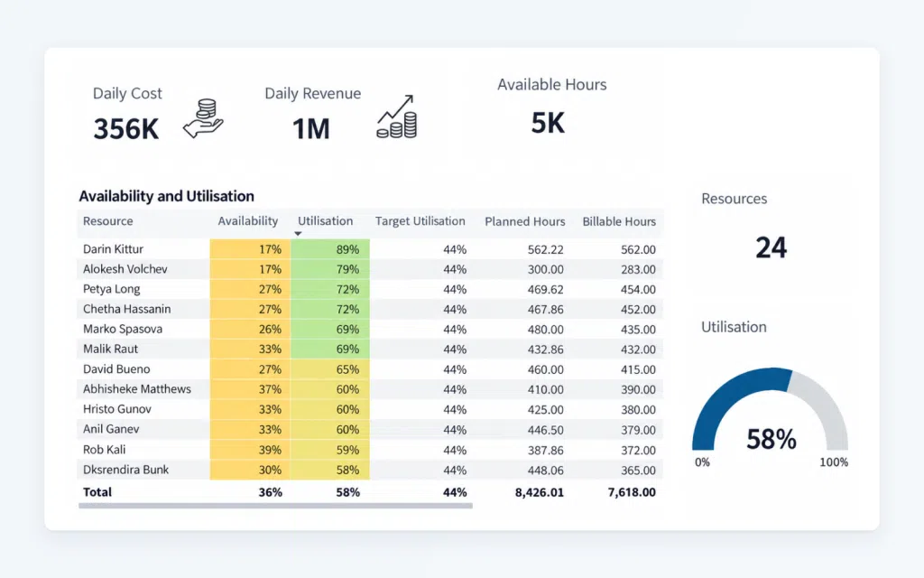Click Abhisheke Matthews' 37% availability cell

point(251,389)
